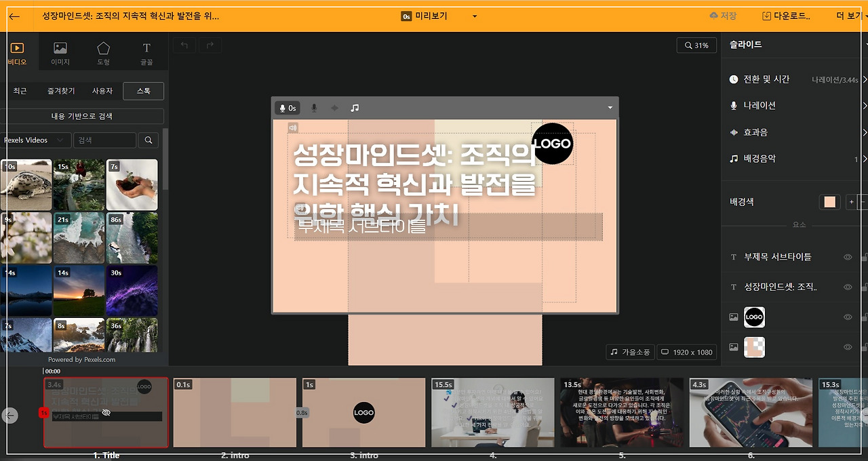The image size is (868, 461).
Task: Open the 배경색 background color swatch
Action: [x=830, y=202]
